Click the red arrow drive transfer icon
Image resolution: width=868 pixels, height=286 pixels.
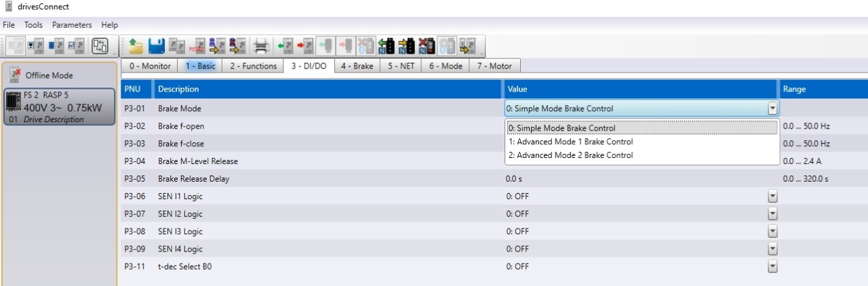(x=304, y=46)
